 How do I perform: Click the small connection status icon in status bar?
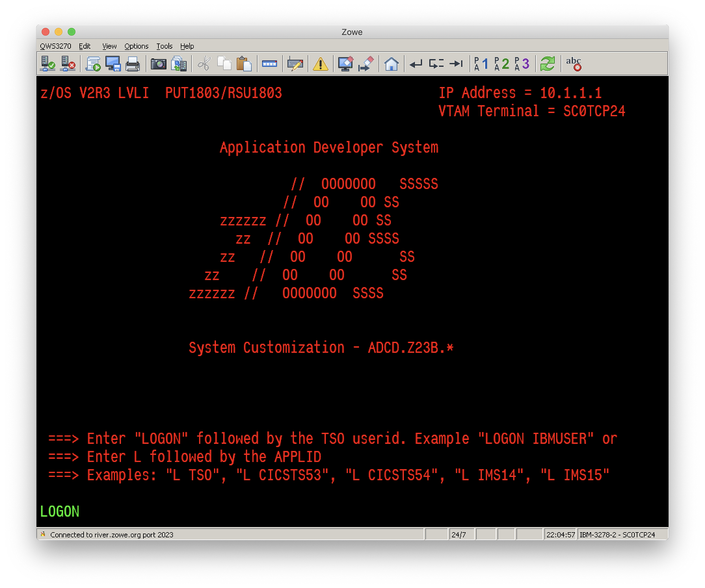(43, 534)
